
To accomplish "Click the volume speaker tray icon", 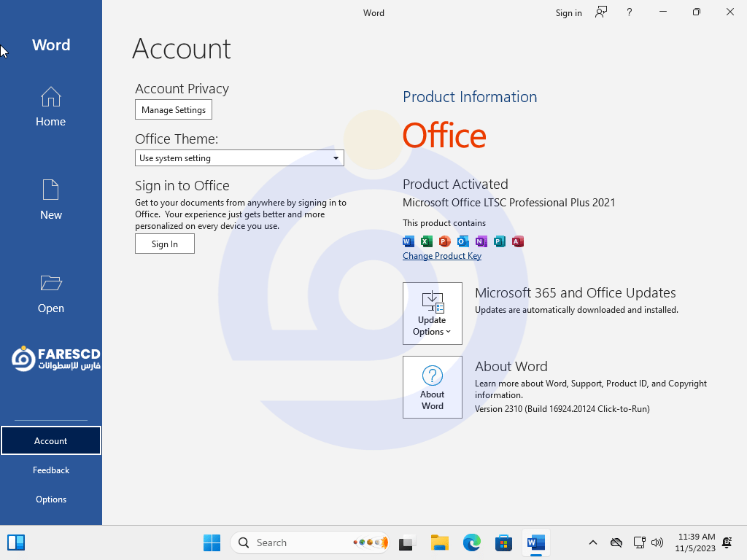I will [657, 542].
